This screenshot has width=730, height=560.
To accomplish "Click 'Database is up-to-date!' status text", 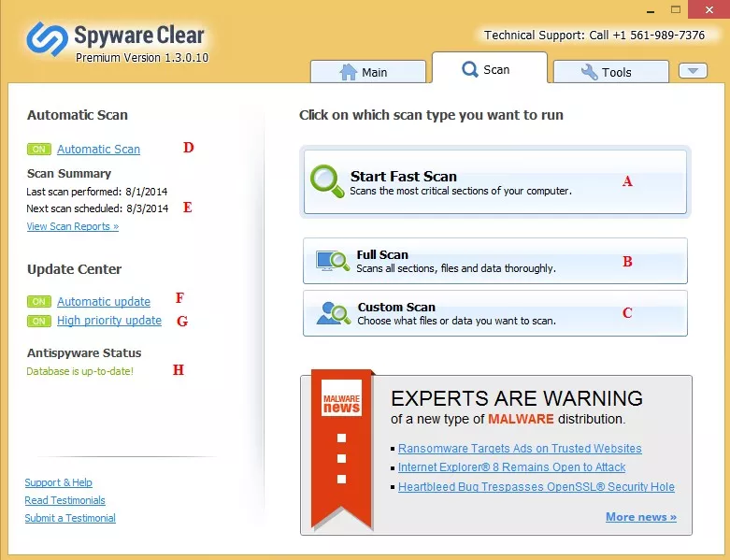I will 80,371.
